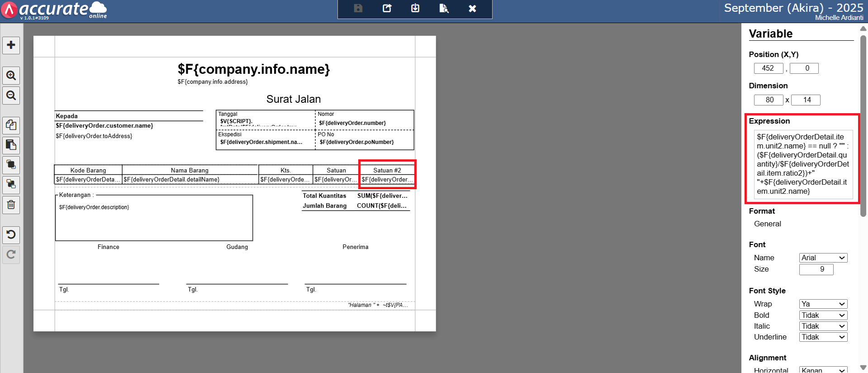Zoom in on the template canvas
868x373 pixels.
(11, 76)
